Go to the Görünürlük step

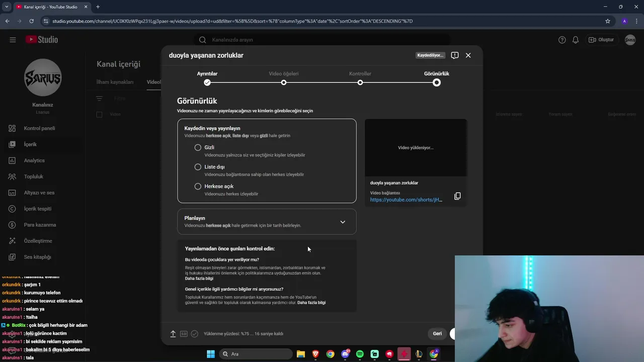click(x=437, y=78)
